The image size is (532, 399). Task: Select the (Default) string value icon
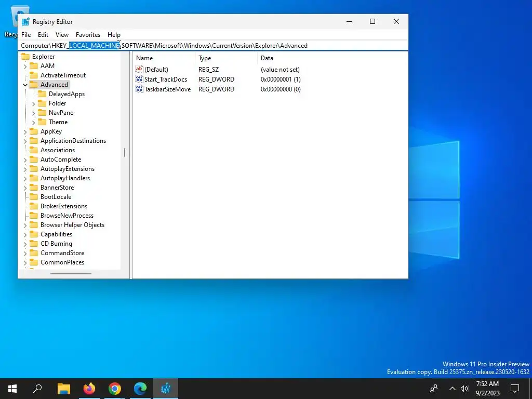139,69
